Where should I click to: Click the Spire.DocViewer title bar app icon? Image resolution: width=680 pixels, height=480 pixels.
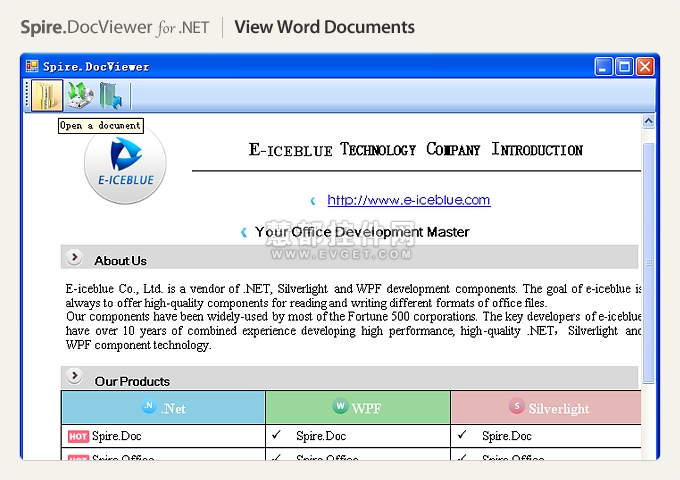tap(32, 66)
